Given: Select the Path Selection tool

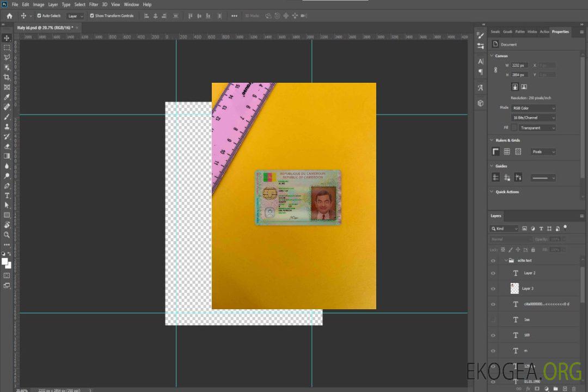Looking at the screenshot, I should pyautogui.click(x=7, y=205).
